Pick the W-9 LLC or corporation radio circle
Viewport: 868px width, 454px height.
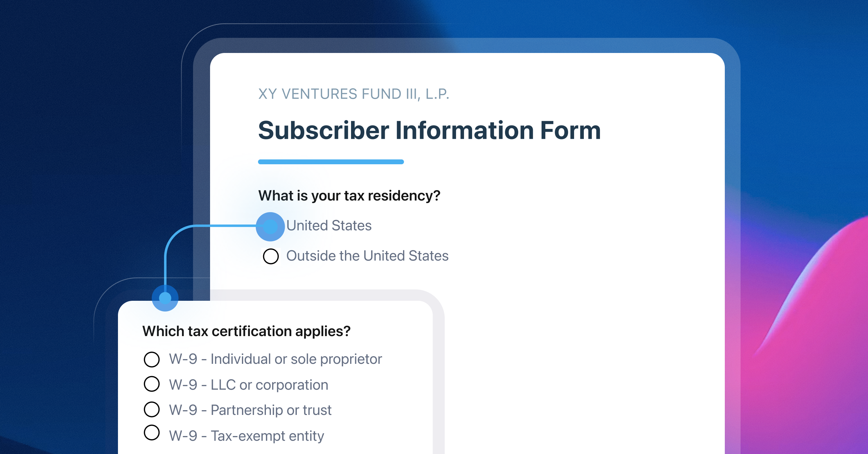click(152, 384)
